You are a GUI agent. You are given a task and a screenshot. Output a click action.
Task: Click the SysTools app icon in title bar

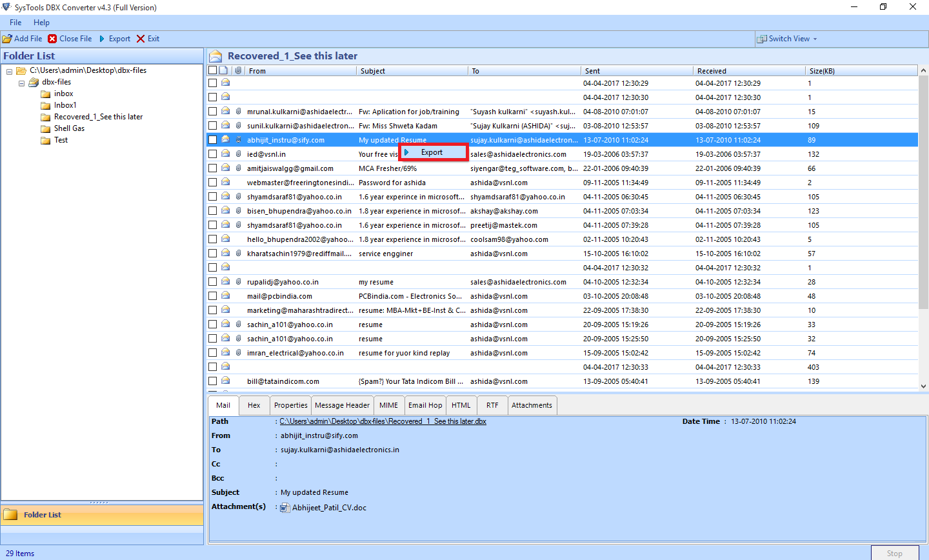pos(6,7)
